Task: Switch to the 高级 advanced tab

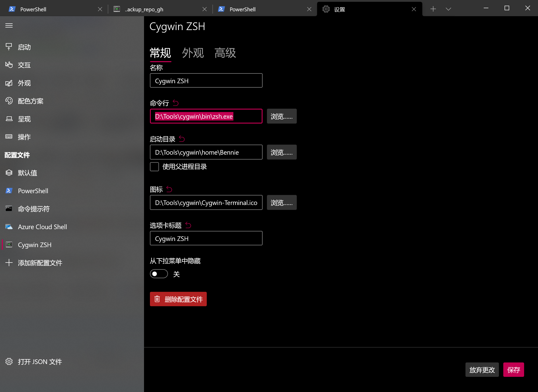Action: click(x=225, y=53)
